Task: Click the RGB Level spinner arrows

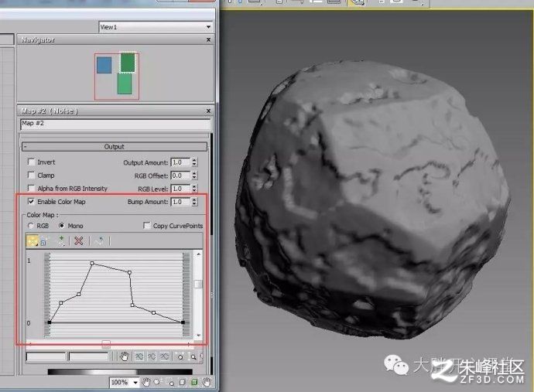Action: pos(194,189)
